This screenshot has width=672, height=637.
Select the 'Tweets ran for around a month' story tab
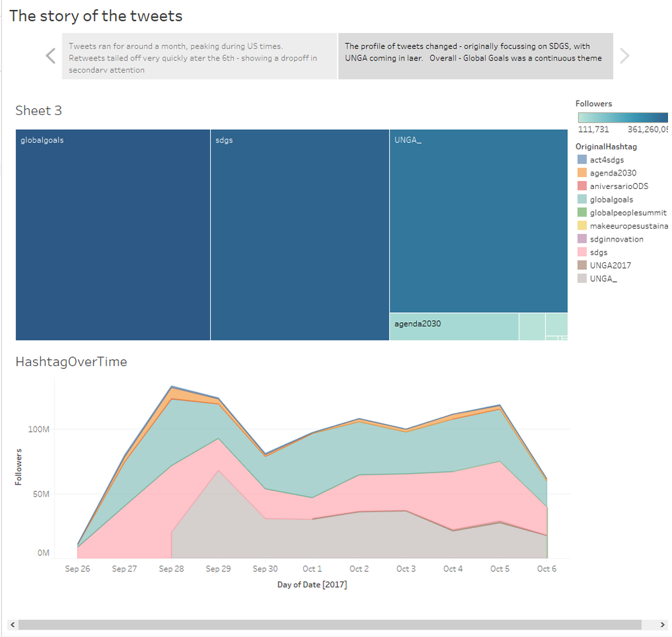(x=200, y=57)
